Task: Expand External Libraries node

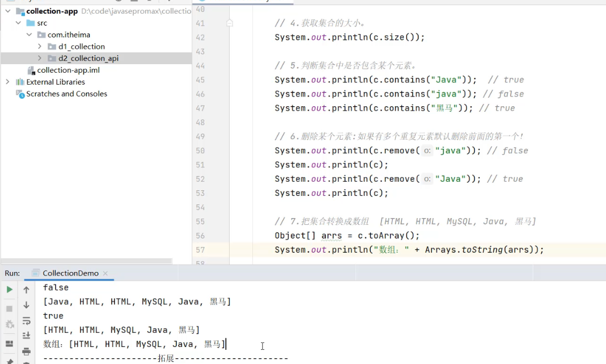Action: click(x=7, y=82)
